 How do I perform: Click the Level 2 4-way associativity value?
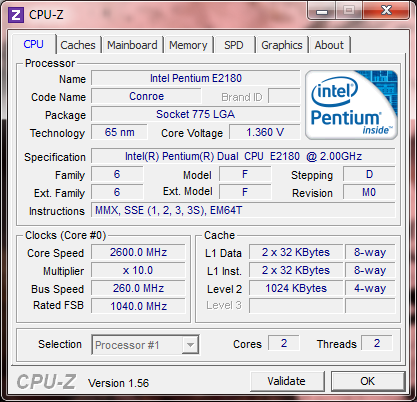[x=370, y=288]
